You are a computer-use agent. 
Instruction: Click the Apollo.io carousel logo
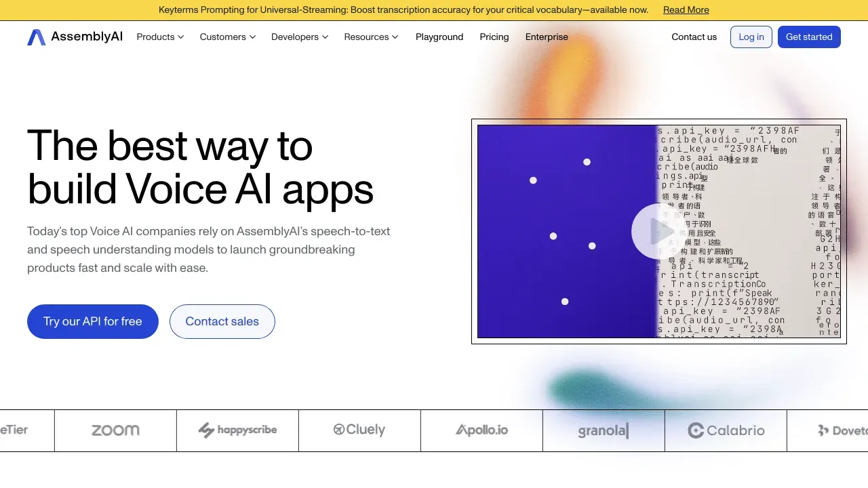tap(481, 430)
